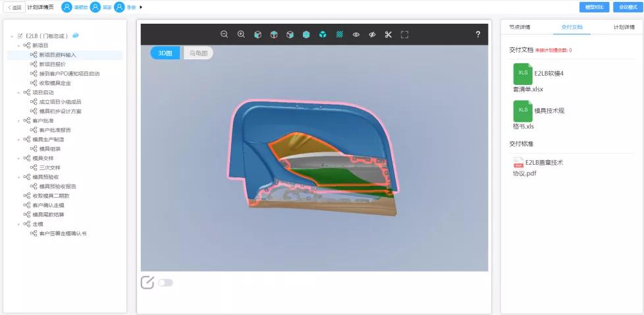Click the first user avatar icon
644x315 pixels.
67,7
